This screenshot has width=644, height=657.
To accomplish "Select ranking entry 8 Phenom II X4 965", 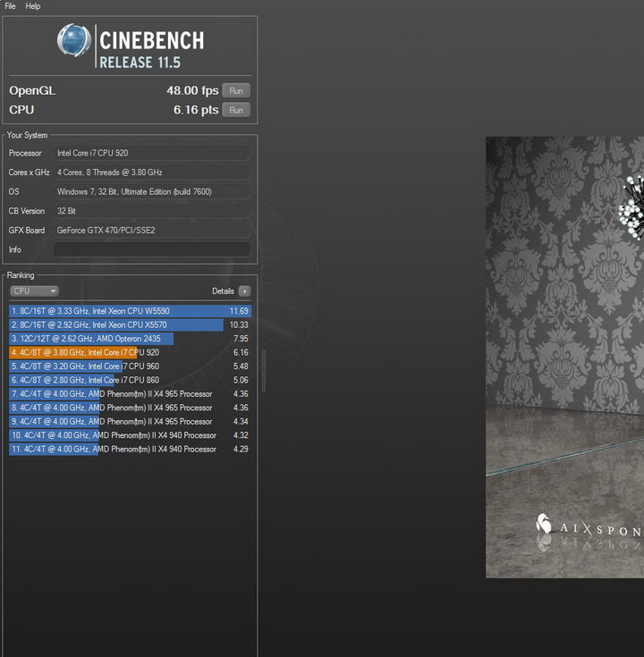I will (130, 408).
